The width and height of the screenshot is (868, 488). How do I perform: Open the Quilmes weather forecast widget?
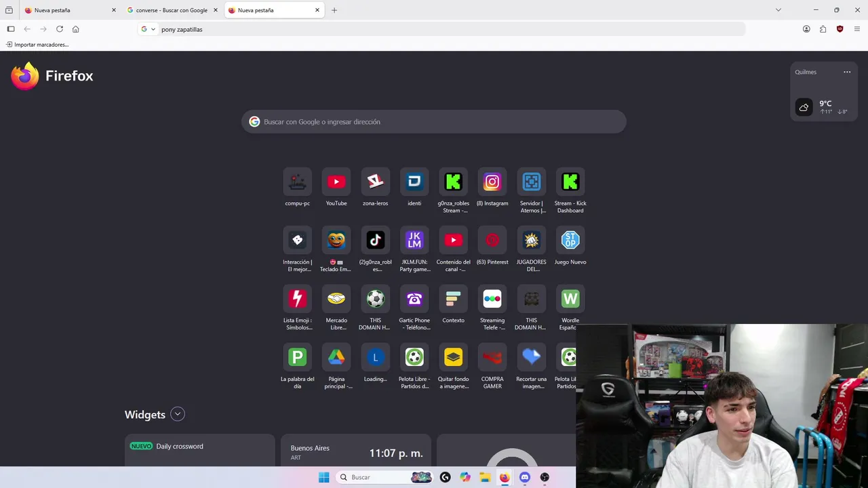coord(825,91)
